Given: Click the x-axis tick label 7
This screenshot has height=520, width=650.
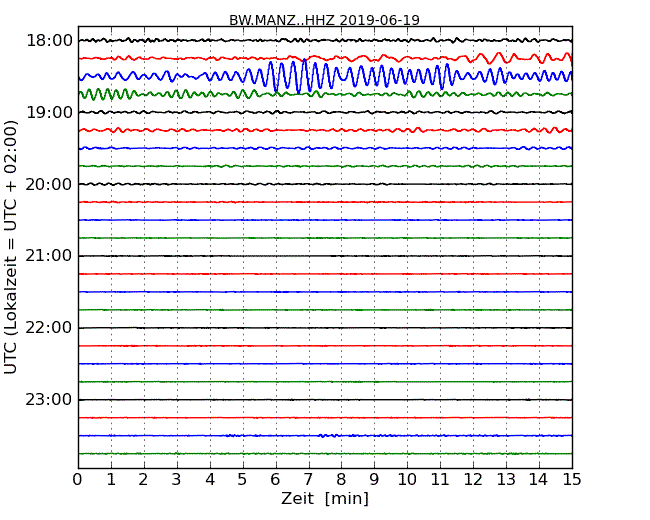Looking at the screenshot, I should (x=308, y=480).
